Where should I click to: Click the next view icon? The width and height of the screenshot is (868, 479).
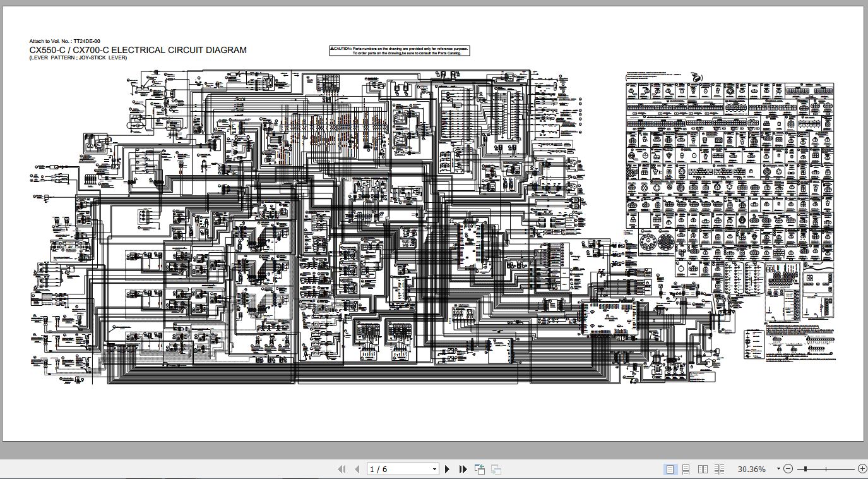(x=496, y=469)
